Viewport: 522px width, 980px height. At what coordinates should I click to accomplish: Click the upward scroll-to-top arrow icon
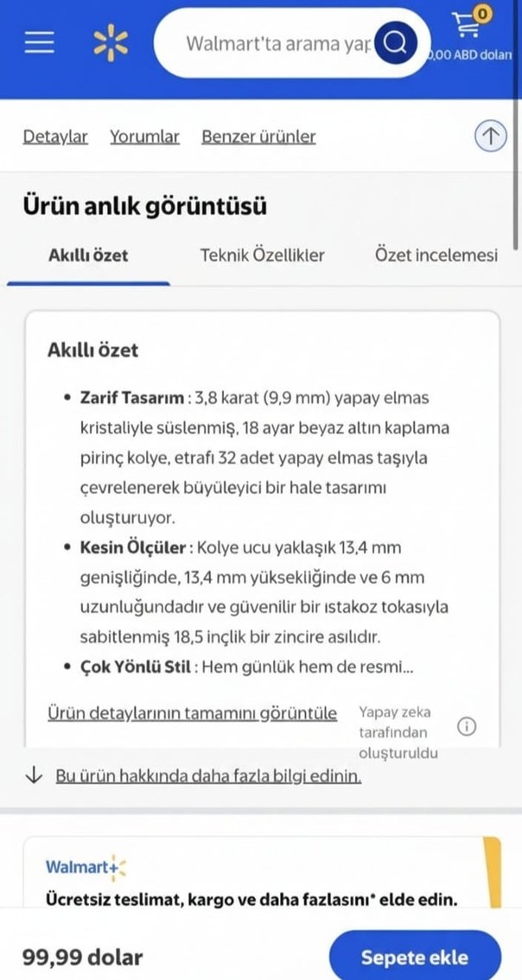(x=490, y=136)
